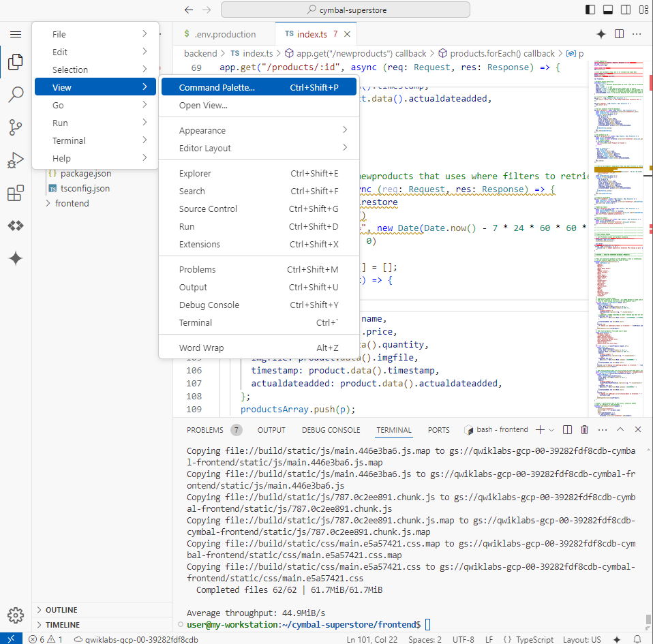Open the Help menu
The height and width of the screenshot is (644, 653).
click(x=95, y=158)
